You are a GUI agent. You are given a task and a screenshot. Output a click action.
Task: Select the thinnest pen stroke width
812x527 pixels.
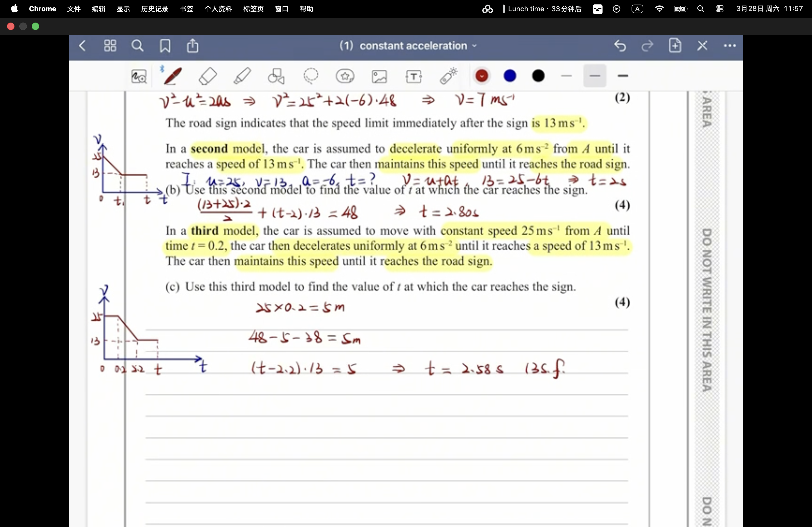[x=566, y=76]
